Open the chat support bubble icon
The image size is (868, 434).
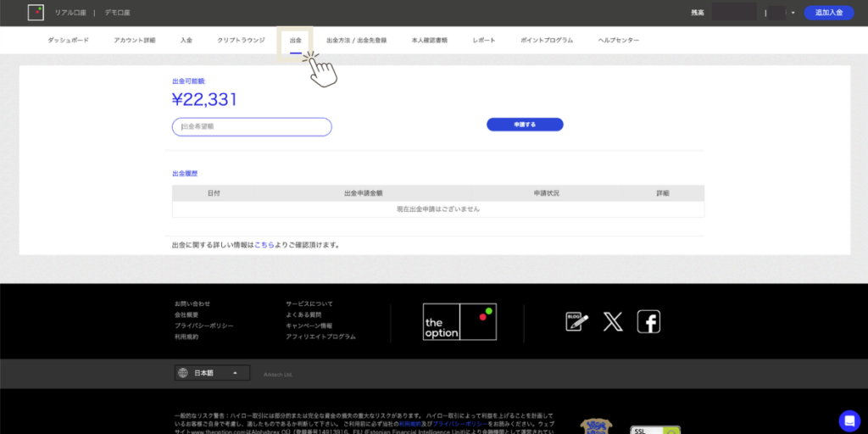[849, 420]
